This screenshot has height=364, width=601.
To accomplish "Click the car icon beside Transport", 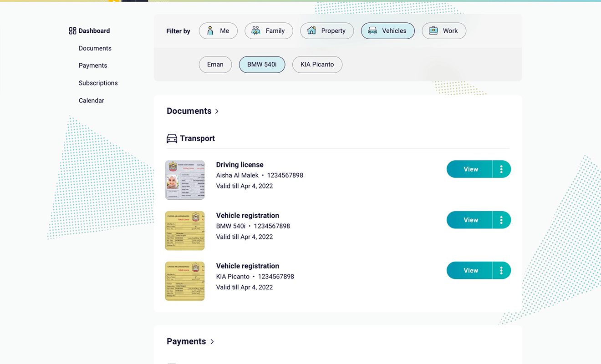I will click(x=172, y=139).
